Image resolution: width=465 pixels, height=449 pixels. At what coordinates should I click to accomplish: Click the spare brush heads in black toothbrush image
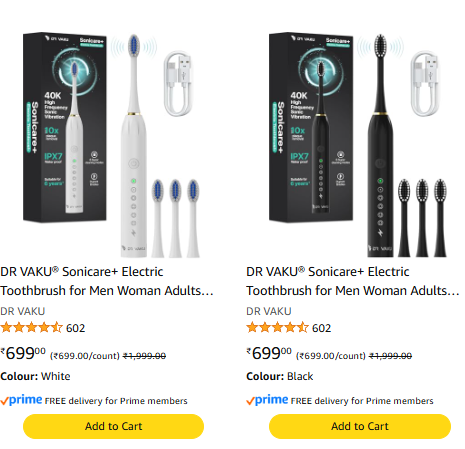422,218
